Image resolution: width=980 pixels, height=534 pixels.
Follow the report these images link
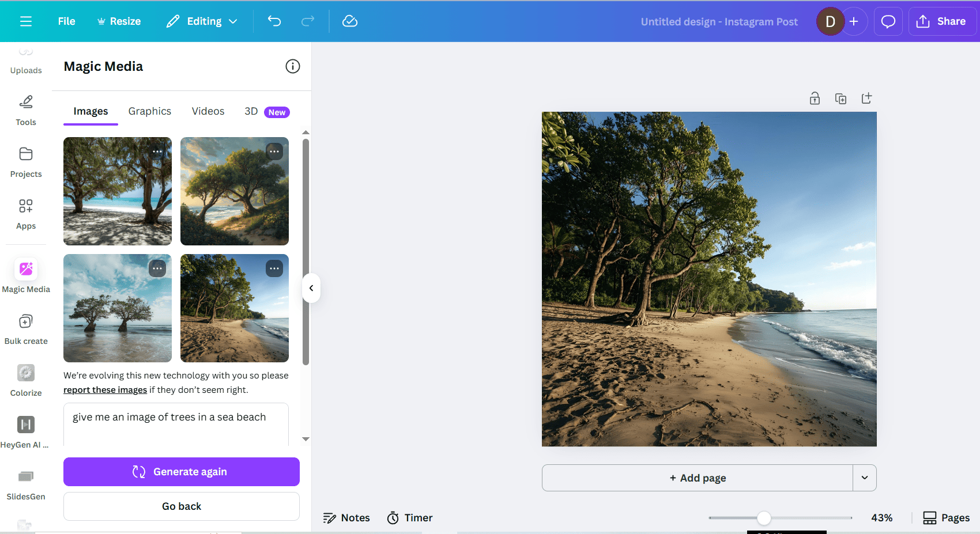tap(105, 390)
